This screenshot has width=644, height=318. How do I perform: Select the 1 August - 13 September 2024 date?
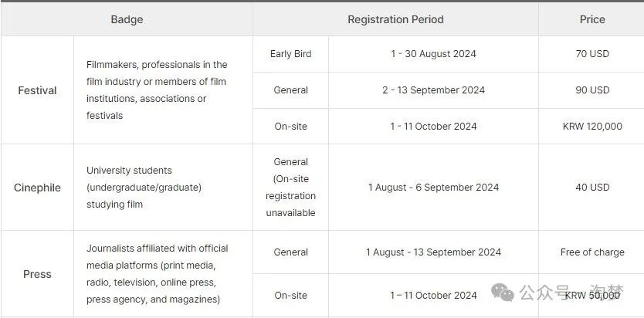click(x=433, y=252)
